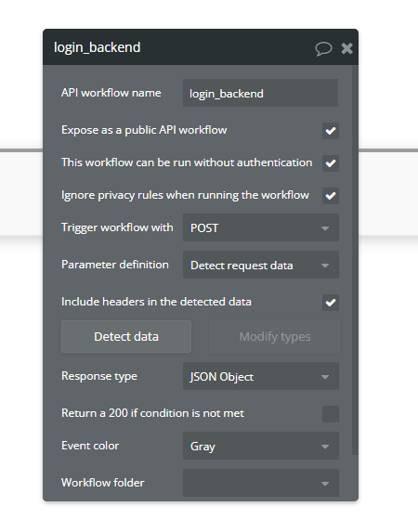418x532 pixels.
Task: Click the panel's vertical scrollbar
Action: 355,260
